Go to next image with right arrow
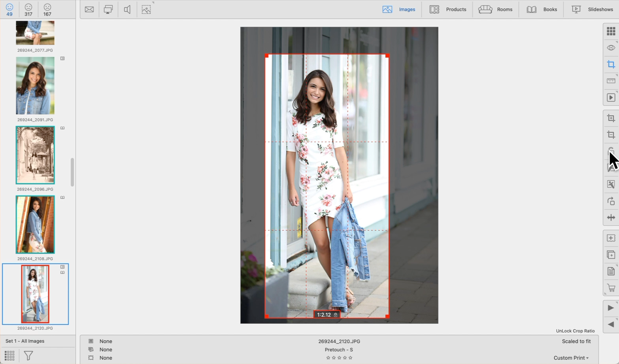 point(611,308)
